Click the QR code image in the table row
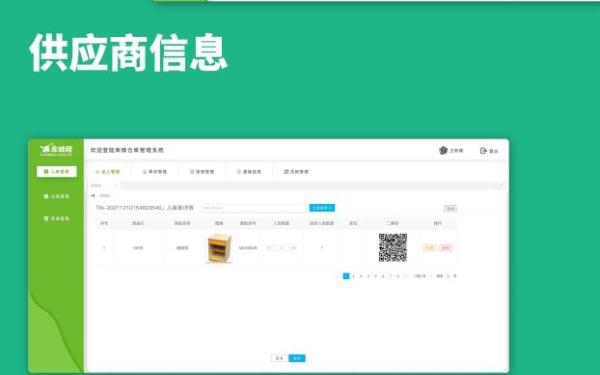This screenshot has height=375, width=600. pyautogui.click(x=393, y=248)
